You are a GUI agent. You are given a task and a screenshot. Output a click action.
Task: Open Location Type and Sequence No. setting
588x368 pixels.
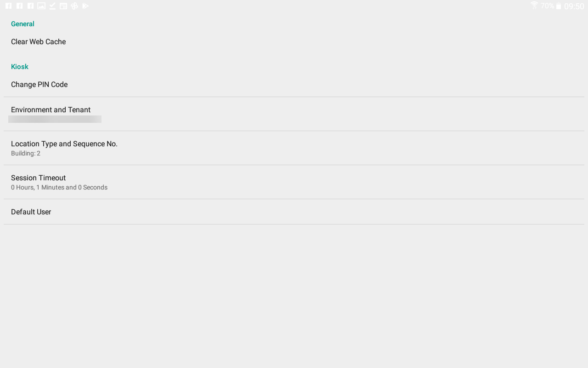pos(64,144)
